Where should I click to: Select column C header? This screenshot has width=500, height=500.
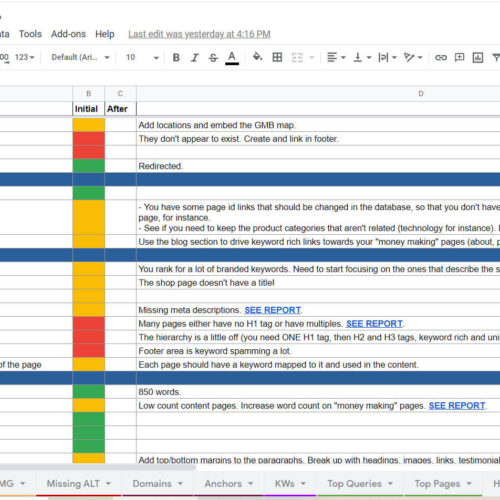120,94
